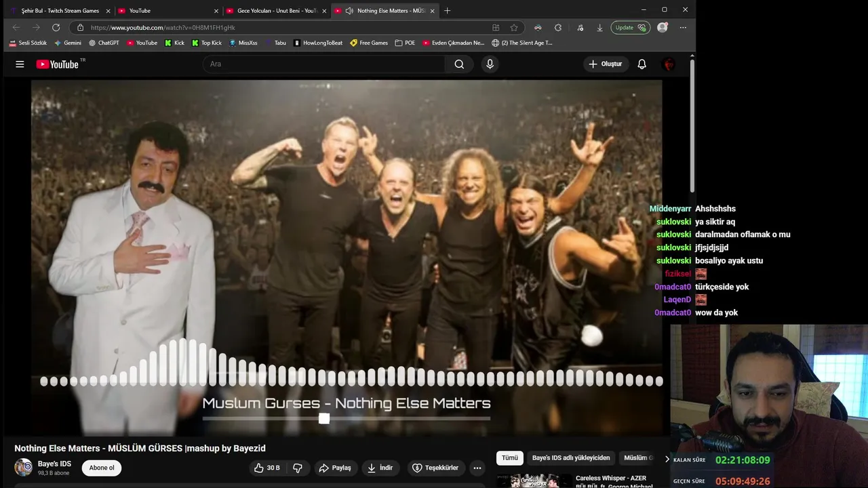Open the Kick bookmark
The height and width of the screenshot is (488, 868).
pos(174,43)
